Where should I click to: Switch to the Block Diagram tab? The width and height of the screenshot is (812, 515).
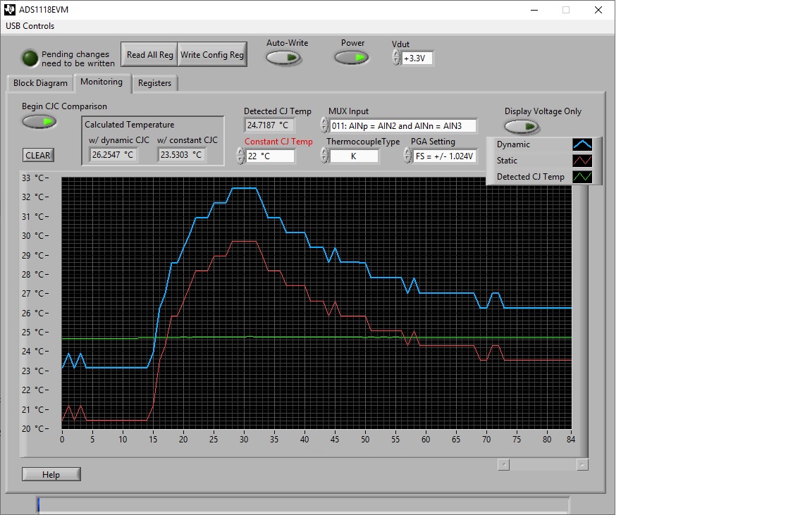tap(40, 83)
